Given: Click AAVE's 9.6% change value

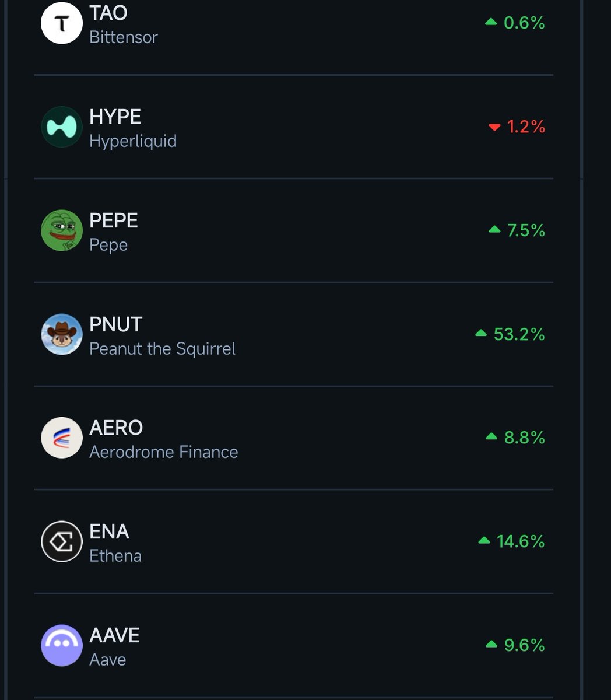Looking at the screenshot, I should pyautogui.click(x=524, y=645).
